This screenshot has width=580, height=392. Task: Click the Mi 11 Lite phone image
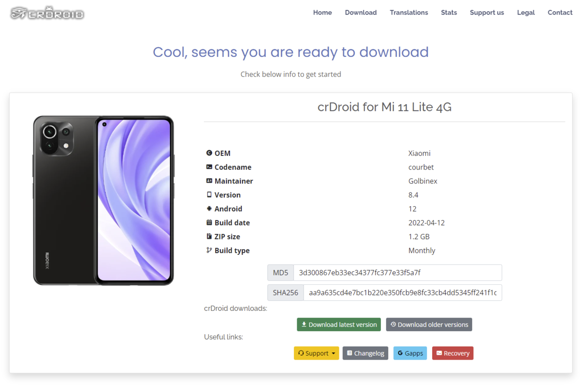103,200
